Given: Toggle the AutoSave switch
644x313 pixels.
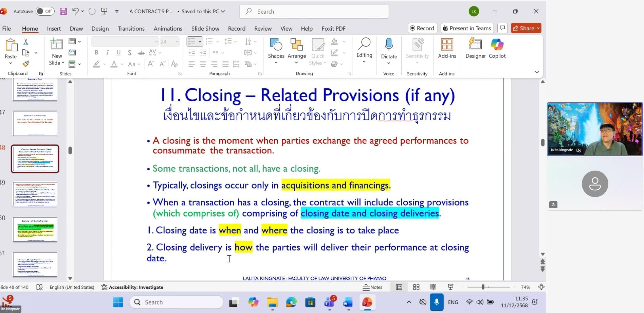Looking at the screenshot, I should 44,11.
